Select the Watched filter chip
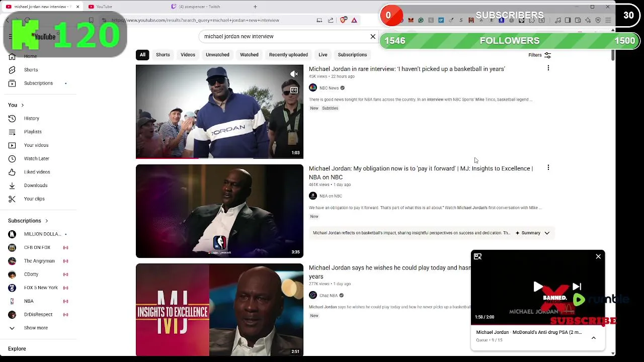 pyautogui.click(x=249, y=55)
